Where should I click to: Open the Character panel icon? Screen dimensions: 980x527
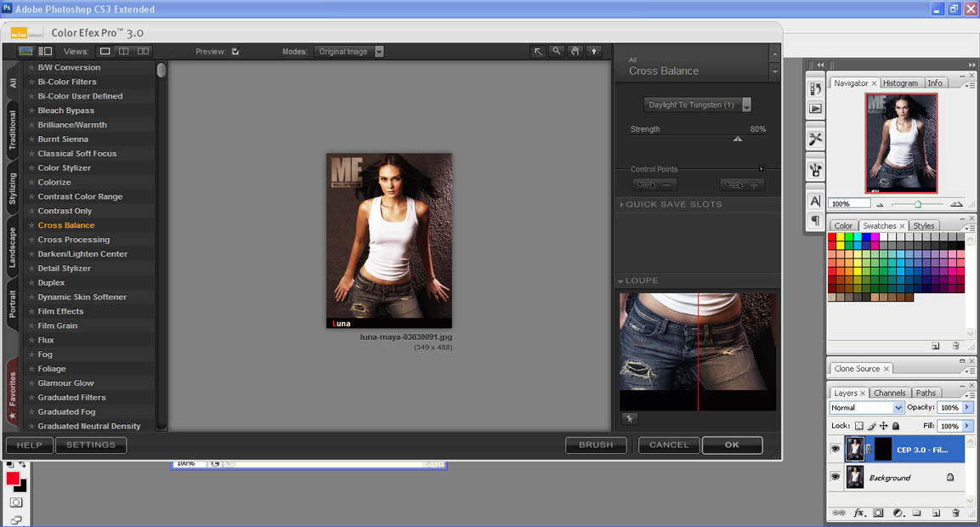816,201
